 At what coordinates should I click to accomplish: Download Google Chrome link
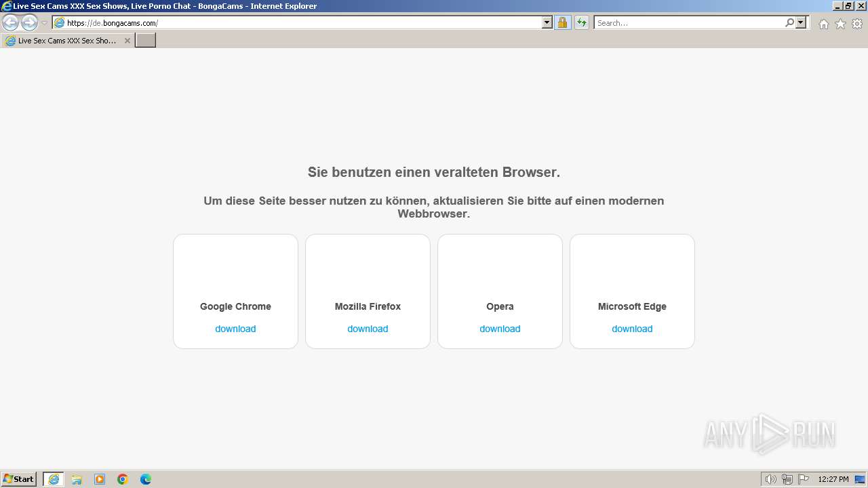(x=235, y=329)
